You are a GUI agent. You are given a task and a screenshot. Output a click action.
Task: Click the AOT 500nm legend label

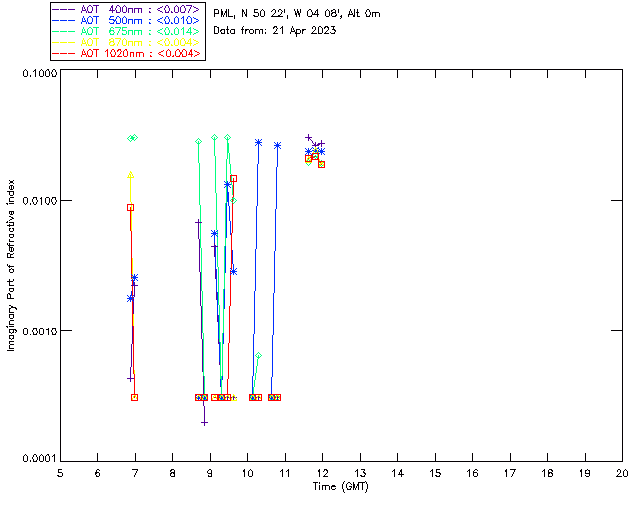click(x=140, y=20)
